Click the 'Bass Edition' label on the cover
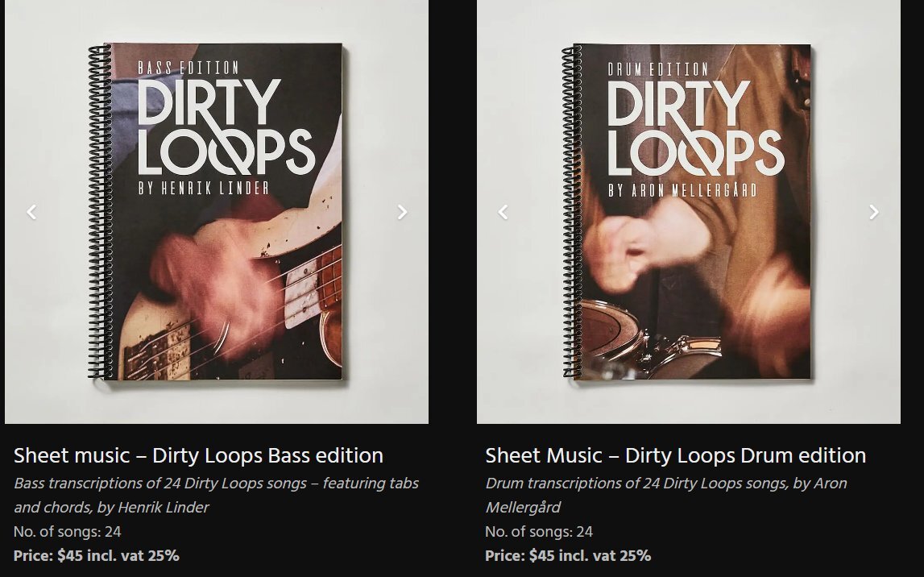The height and width of the screenshot is (577, 924). tap(189, 68)
